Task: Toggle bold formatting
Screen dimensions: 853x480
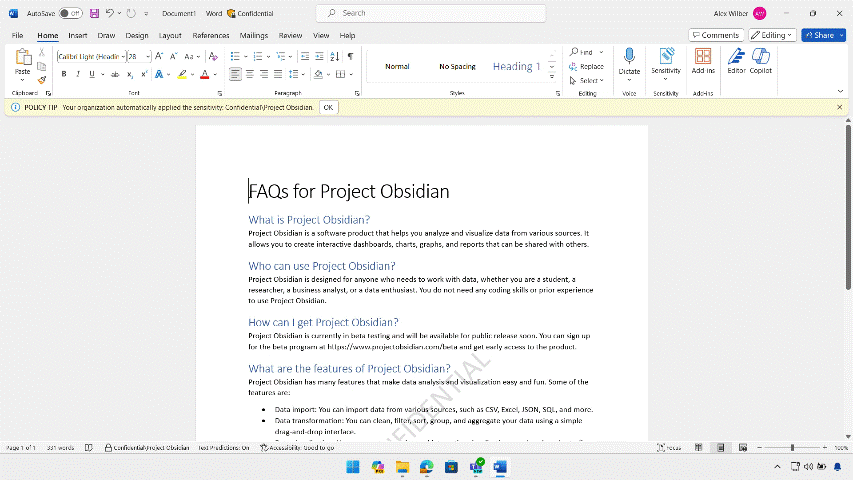Action: [x=63, y=74]
